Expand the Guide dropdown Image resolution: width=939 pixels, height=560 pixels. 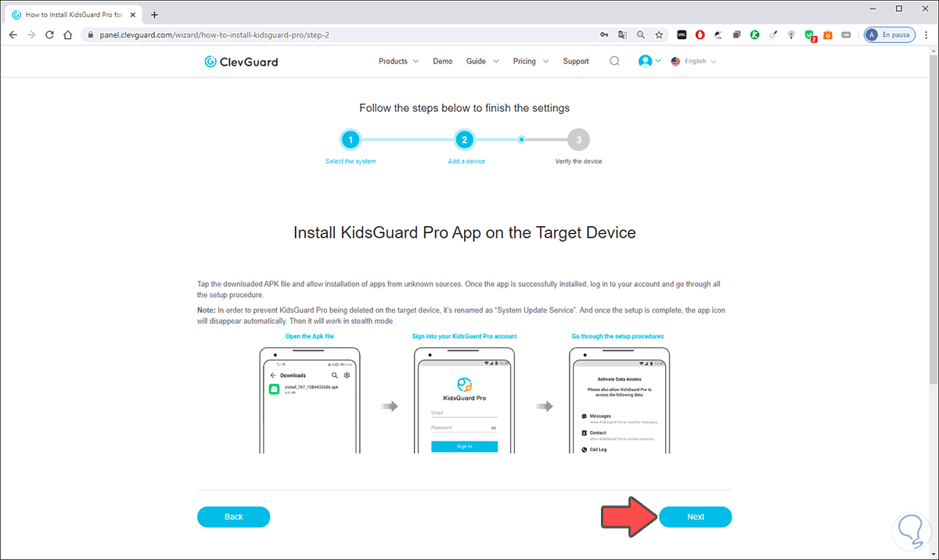click(x=482, y=61)
